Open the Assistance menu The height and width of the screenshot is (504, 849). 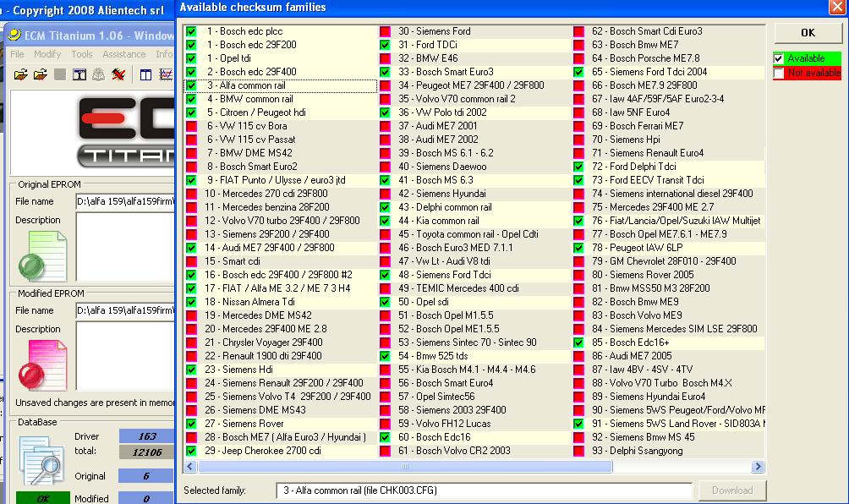(x=124, y=54)
